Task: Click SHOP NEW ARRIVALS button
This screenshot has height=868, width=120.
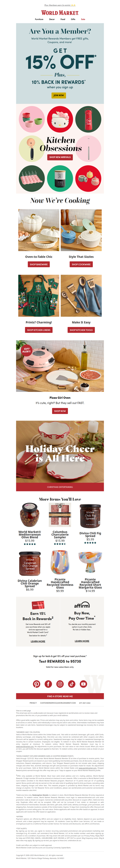Action: (x=60, y=157)
